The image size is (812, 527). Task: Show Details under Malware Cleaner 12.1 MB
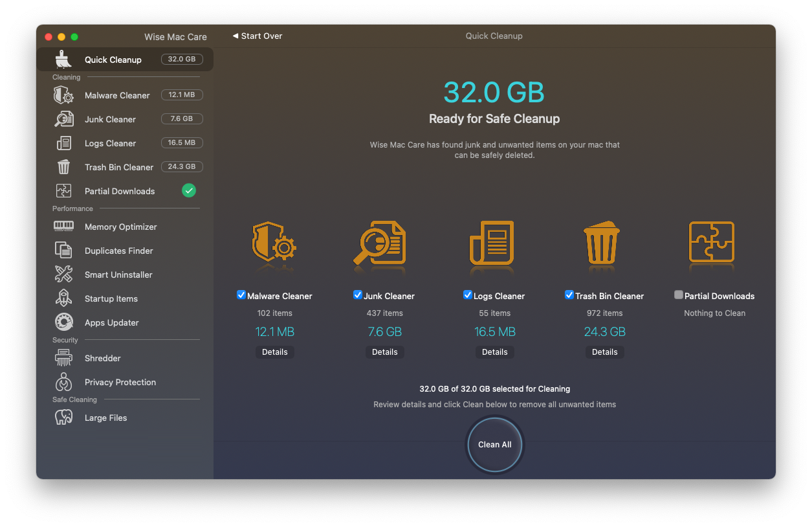coord(275,352)
